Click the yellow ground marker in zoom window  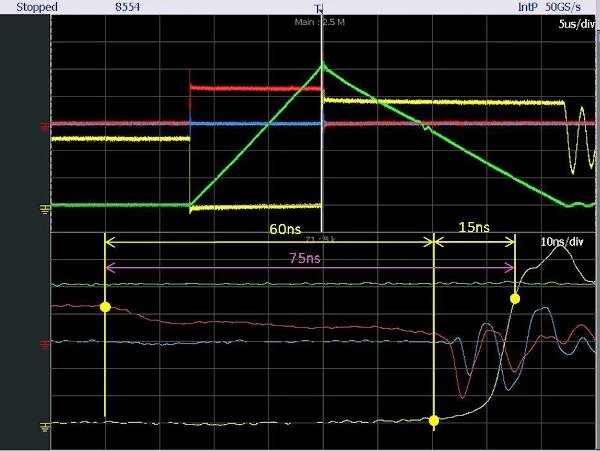click(45, 426)
